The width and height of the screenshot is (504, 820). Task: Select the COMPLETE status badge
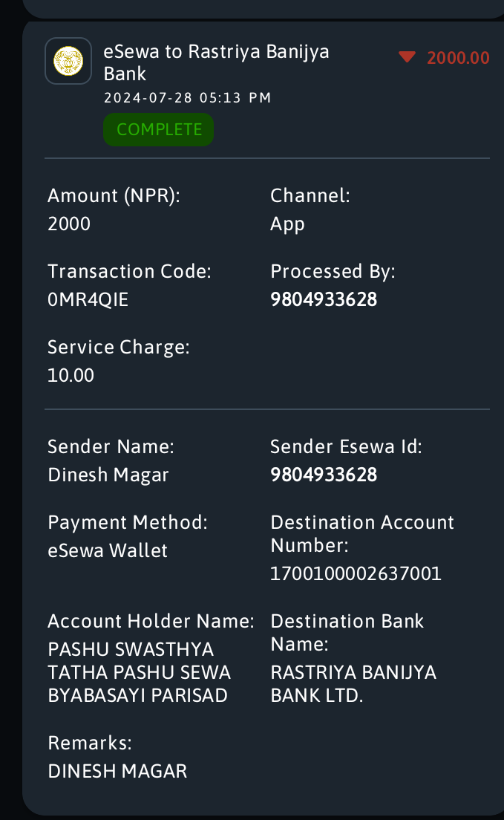point(158,129)
